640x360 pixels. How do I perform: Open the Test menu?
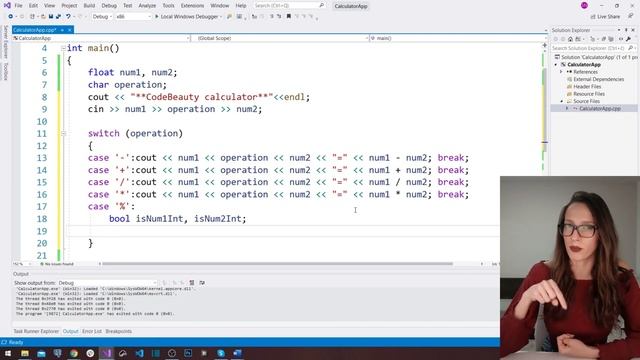tap(128, 6)
